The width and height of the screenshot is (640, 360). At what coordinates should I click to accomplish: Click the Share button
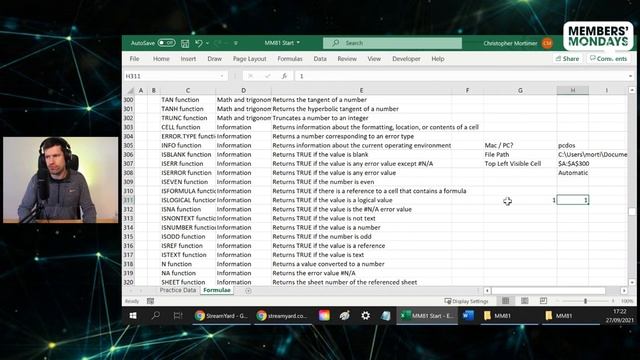coord(567,59)
